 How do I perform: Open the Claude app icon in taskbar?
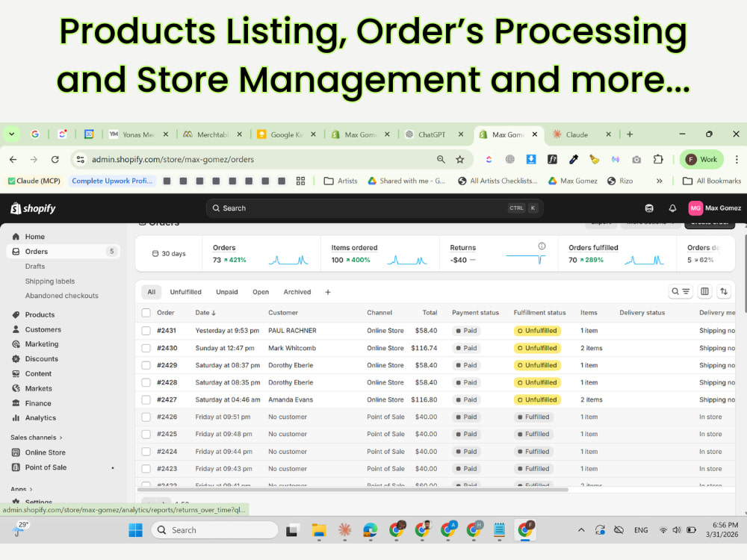(x=344, y=530)
